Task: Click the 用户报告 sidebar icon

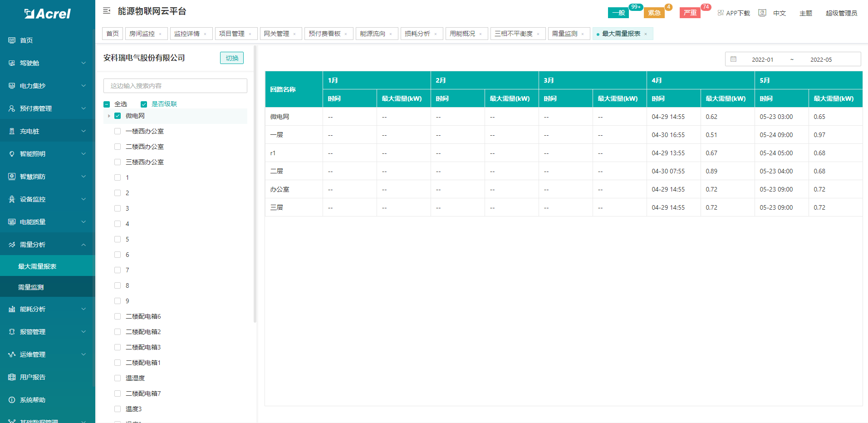Action: 12,377
